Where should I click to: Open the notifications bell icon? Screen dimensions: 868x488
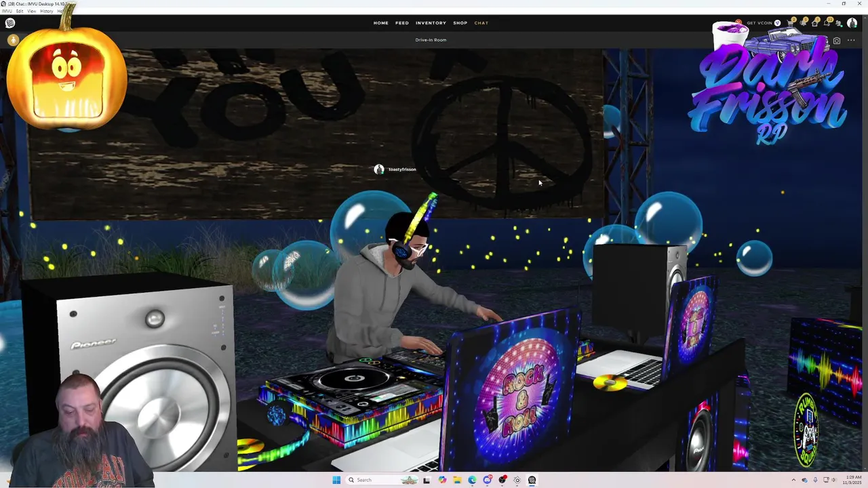click(x=802, y=23)
